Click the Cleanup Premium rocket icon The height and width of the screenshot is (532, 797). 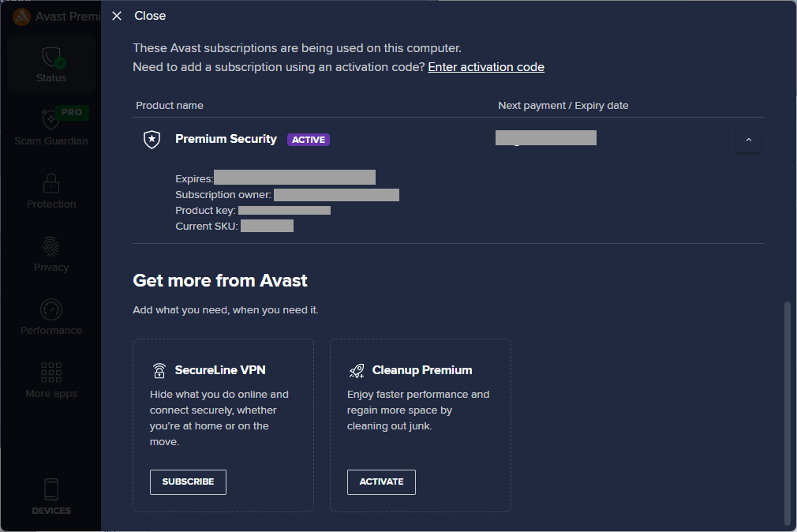click(357, 371)
